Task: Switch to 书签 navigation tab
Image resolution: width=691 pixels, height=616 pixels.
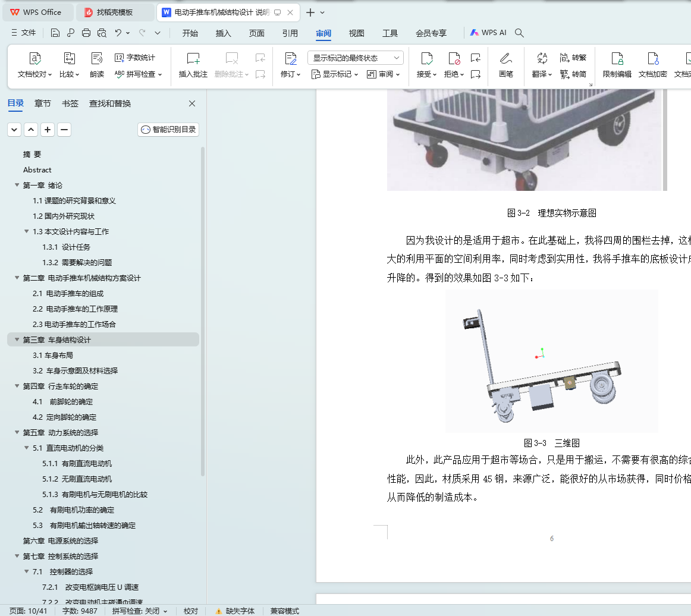Action: [x=70, y=103]
